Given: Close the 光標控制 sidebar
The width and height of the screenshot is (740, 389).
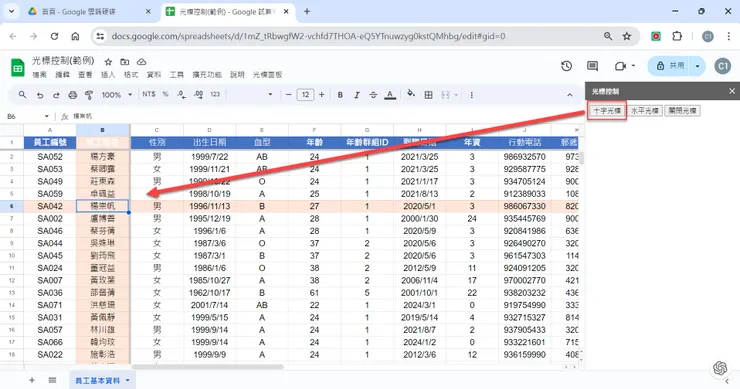Looking at the screenshot, I should [732, 91].
